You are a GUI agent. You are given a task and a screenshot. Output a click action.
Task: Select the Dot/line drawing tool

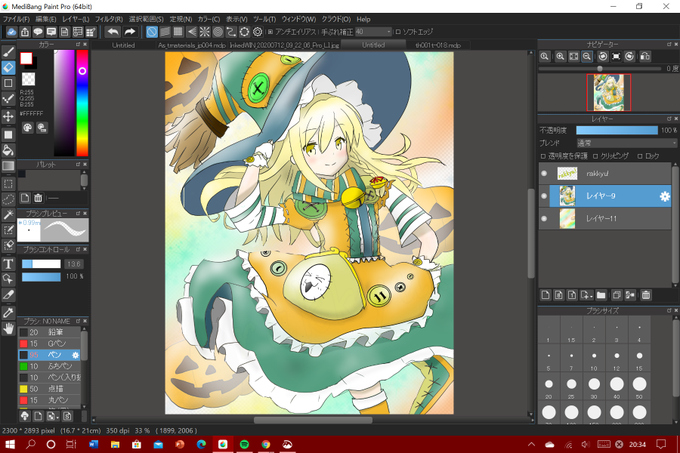tap(8, 99)
